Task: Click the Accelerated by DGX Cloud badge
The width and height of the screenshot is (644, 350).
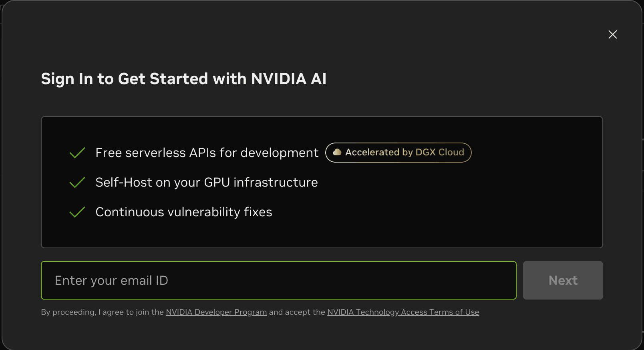Action: point(398,152)
